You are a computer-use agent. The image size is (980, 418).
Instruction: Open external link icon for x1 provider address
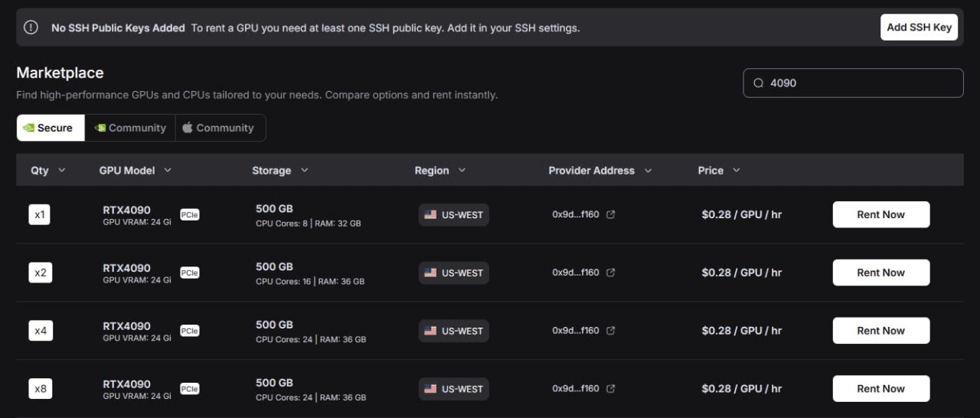click(611, 214)
